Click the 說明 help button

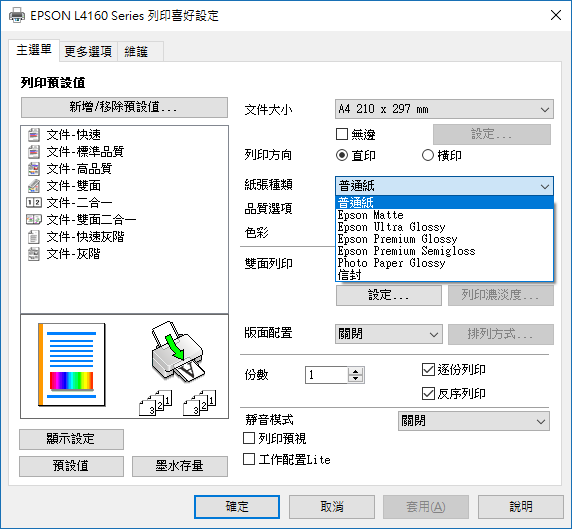(521, 507)
